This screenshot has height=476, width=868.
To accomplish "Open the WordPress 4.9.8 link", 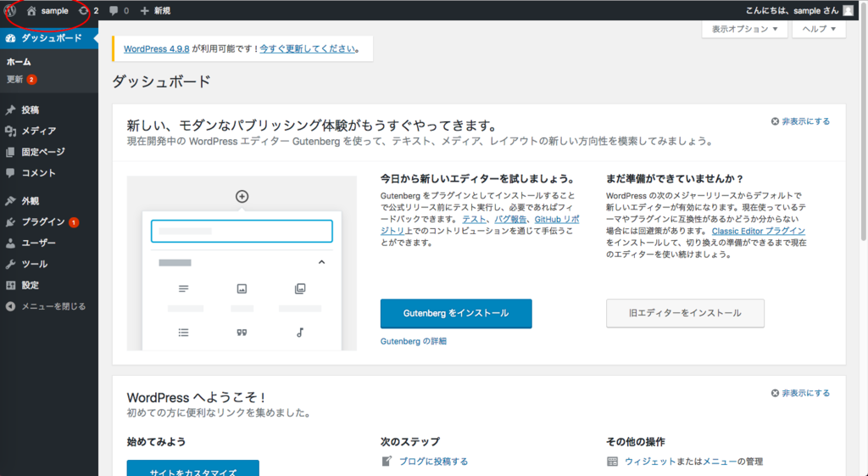I will (157, 48).
